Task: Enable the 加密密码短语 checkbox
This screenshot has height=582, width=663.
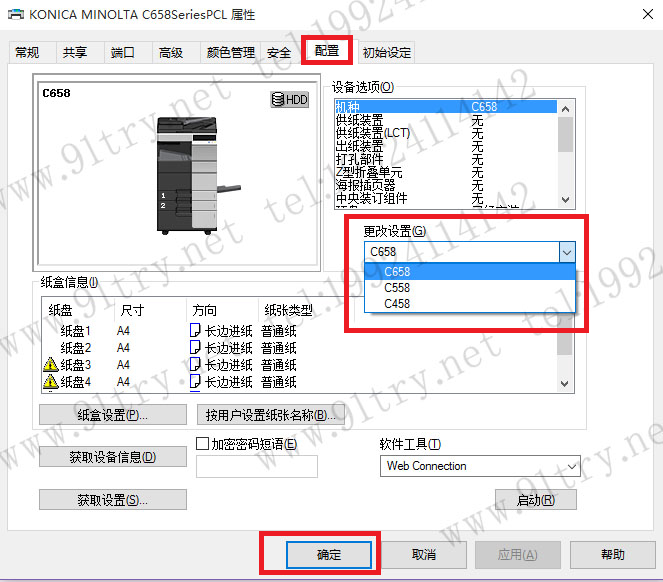Action: click(x=202, y=443)
